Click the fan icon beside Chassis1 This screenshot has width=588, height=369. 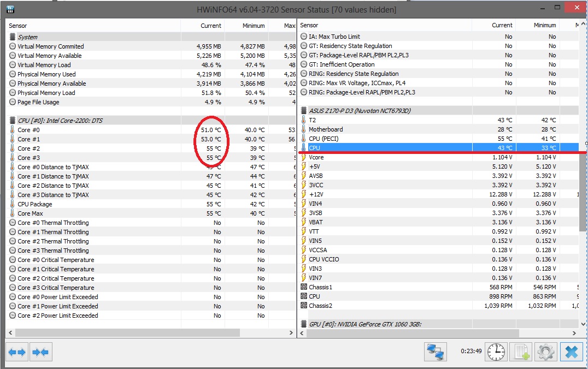coord(304,287)
